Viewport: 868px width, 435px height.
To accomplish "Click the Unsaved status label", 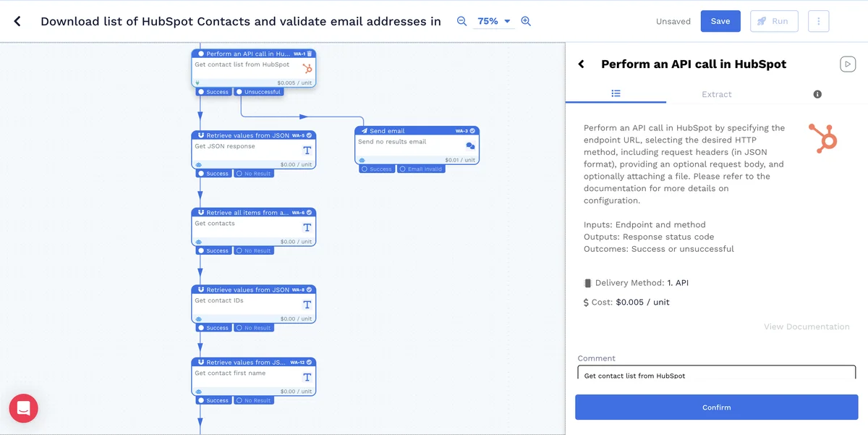I will (673, 22).
